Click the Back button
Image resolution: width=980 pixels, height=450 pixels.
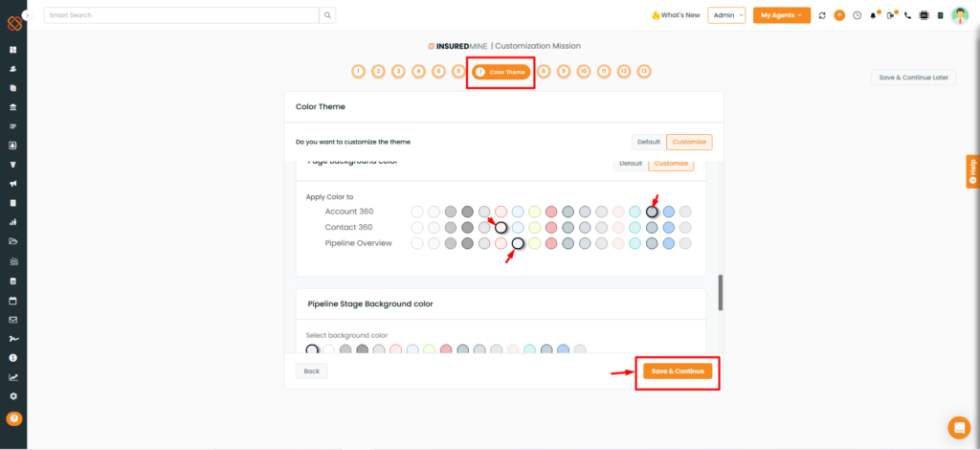click(311, 371)
